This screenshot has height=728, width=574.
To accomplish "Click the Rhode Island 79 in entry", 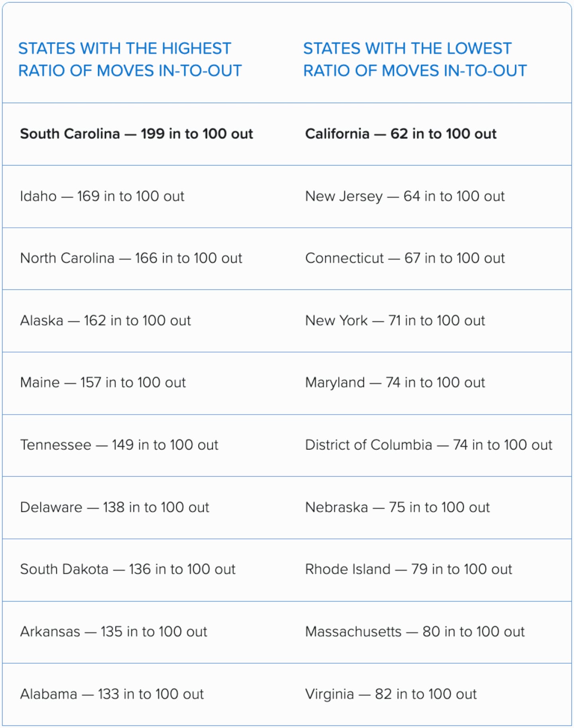I will coord(408,569).
